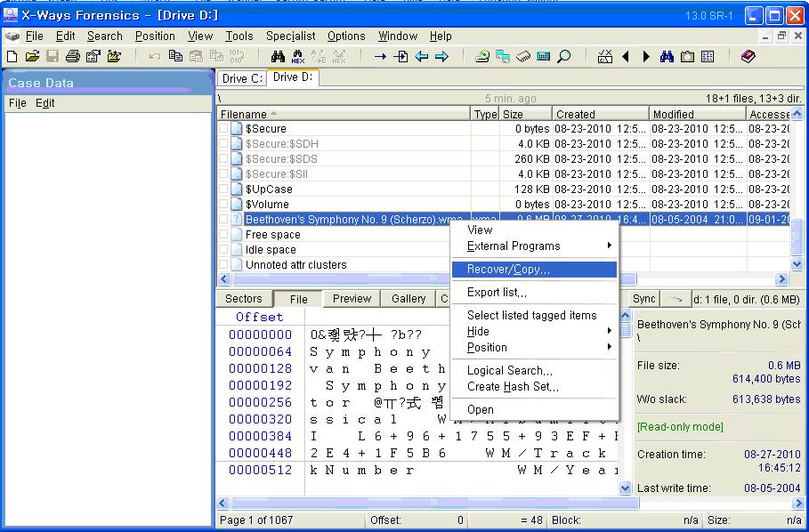The image size is (809, 532).
Task: Click the blue Forward arrow icon
Action: pos(441,56)
